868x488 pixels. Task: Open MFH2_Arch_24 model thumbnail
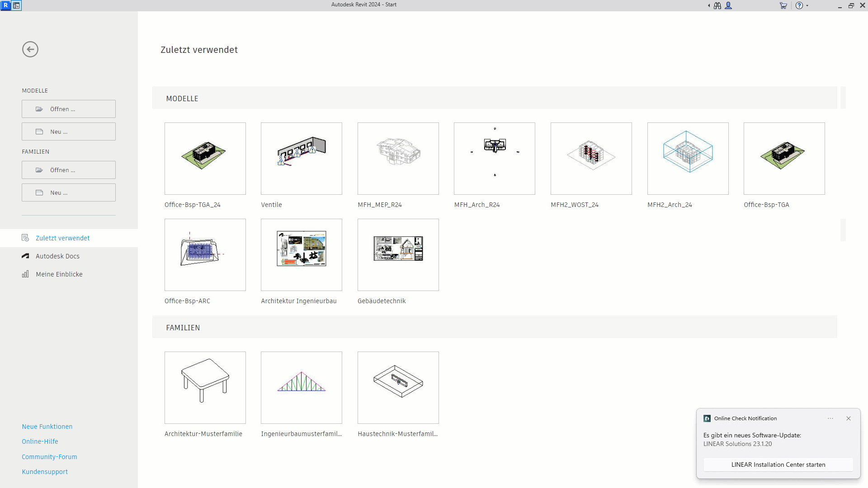pyautogui.click(x=688, y=159)
